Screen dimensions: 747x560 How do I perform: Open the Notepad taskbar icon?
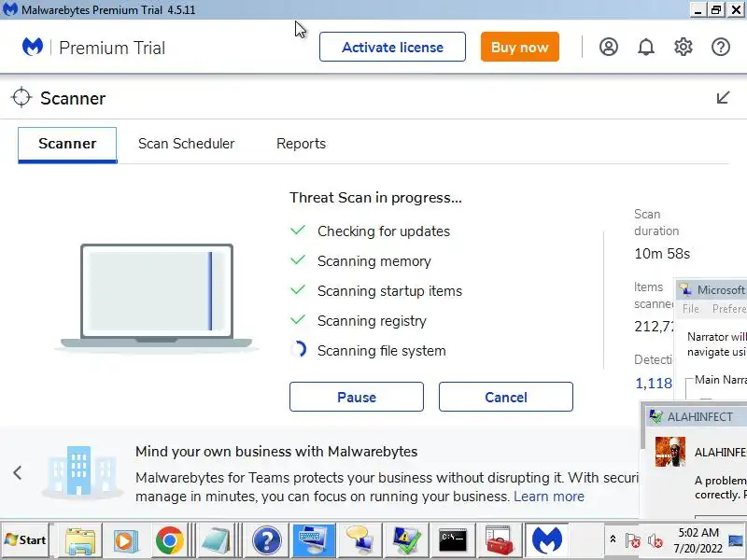[216, 540]
